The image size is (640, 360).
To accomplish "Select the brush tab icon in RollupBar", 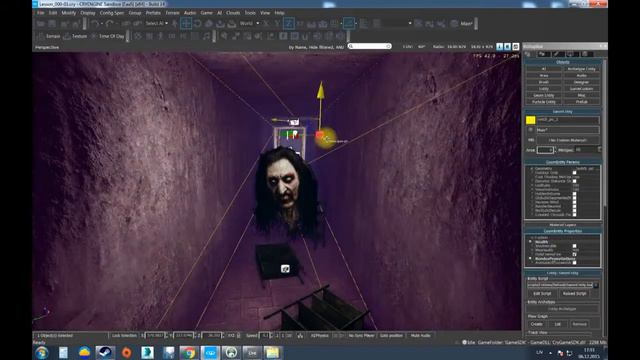I will pyautogui.click(x=556, y=54).
